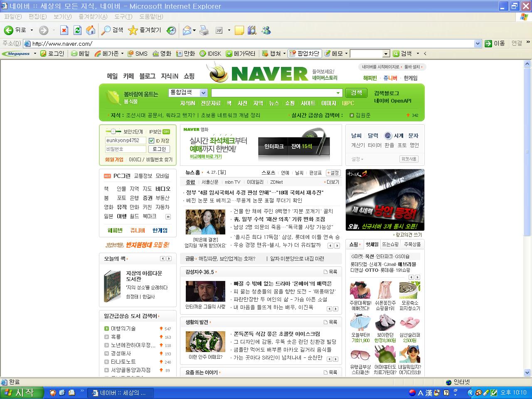
Task: Click the green 검색 search button
Action: 357,93
